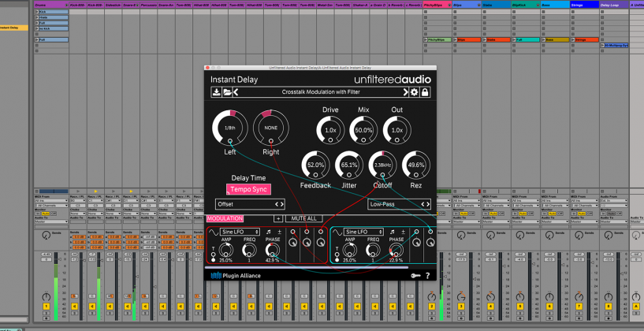Go to the previous preset
This screenshot has width=644, height=331.
point(236,92)
